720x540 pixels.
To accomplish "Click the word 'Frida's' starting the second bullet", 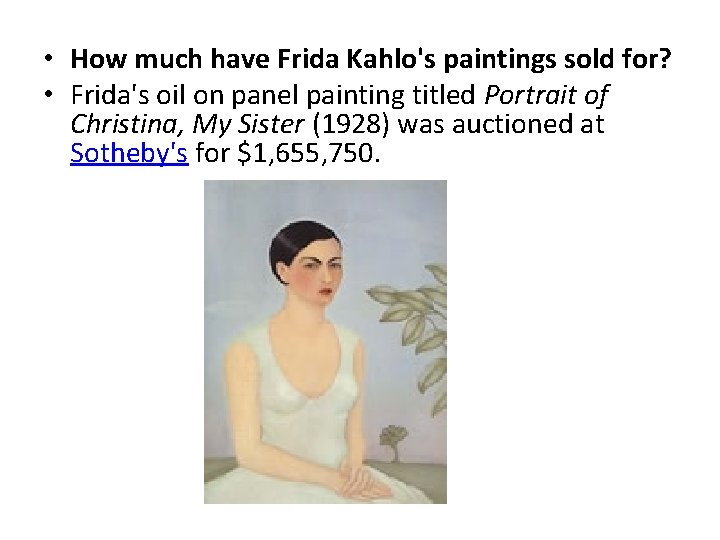I will [x=106, y=94].
